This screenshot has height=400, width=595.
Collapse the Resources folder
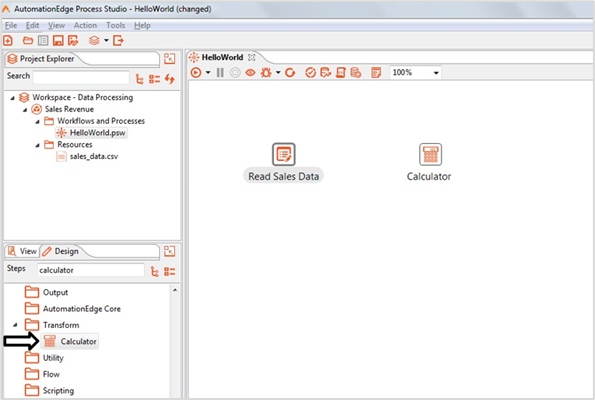(x=38, y=145)
